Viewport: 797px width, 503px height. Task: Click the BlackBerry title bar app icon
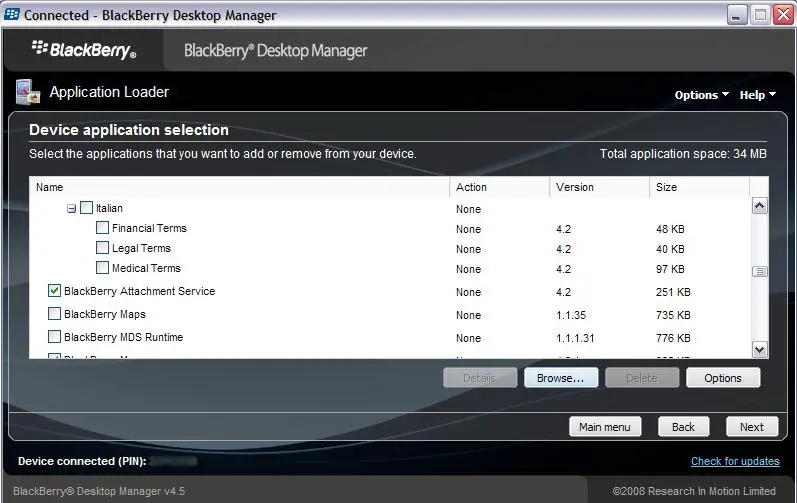click(12, 15)
